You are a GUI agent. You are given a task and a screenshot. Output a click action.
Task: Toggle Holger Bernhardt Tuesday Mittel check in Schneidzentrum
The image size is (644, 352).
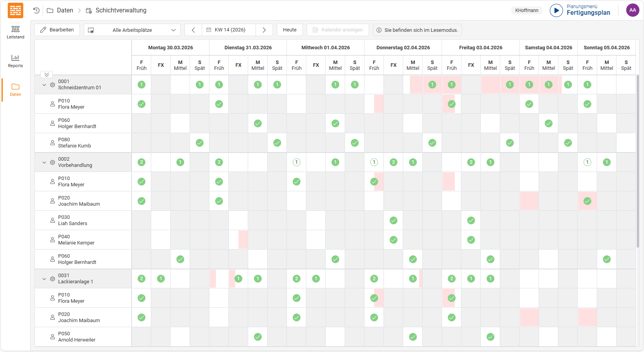point(258,123)
